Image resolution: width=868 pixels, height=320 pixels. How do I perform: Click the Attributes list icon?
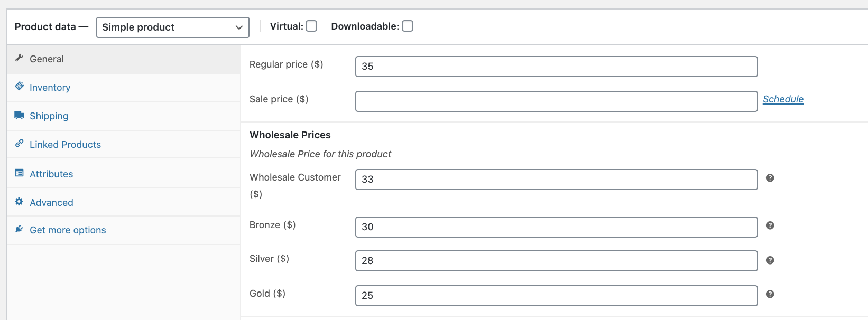[19, 173]
